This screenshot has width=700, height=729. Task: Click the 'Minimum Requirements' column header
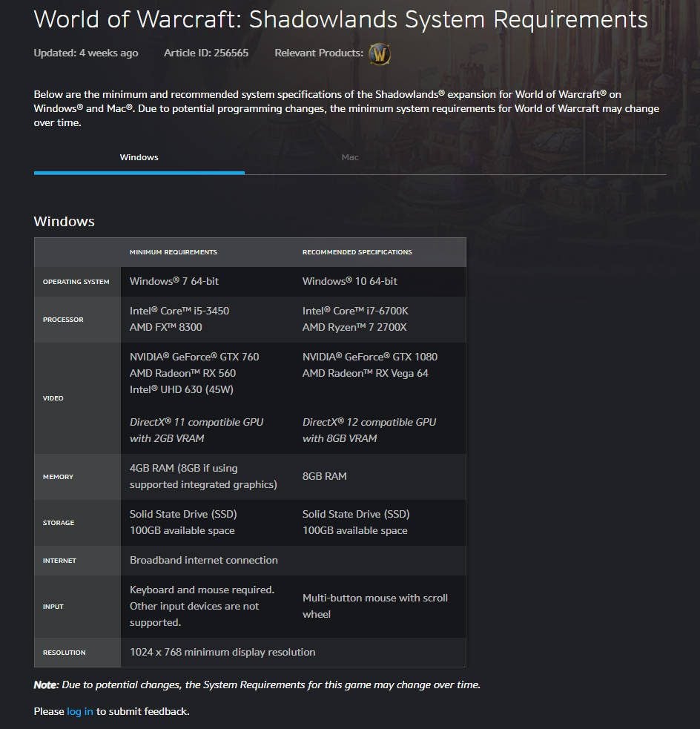tap(174, 252)
